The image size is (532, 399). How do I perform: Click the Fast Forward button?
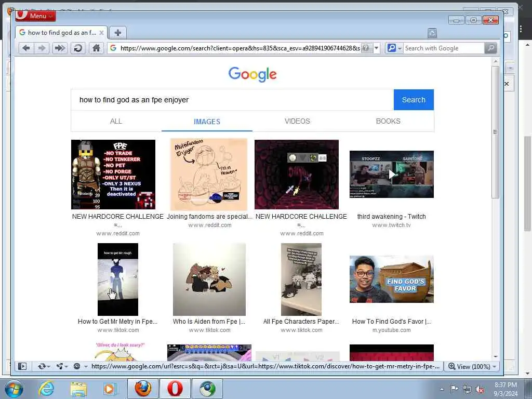pos(60,48)
